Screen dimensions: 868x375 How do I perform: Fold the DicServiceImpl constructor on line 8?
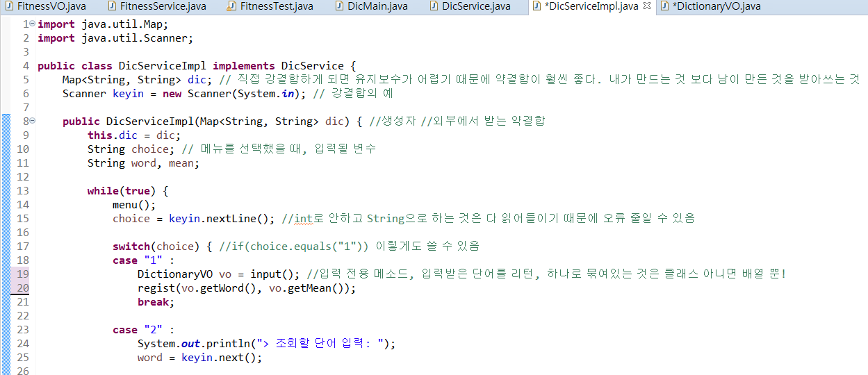[x=33, y=122]
